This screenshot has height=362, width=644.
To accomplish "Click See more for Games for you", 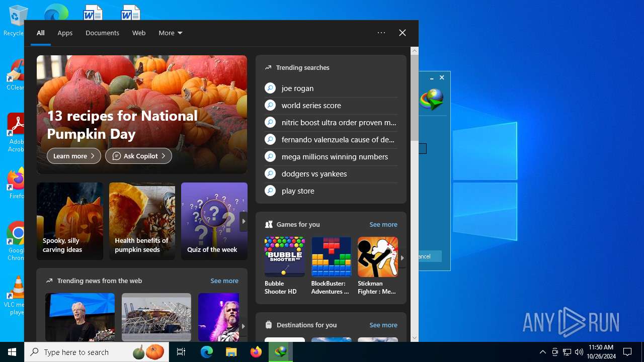I will pos(383,224).
